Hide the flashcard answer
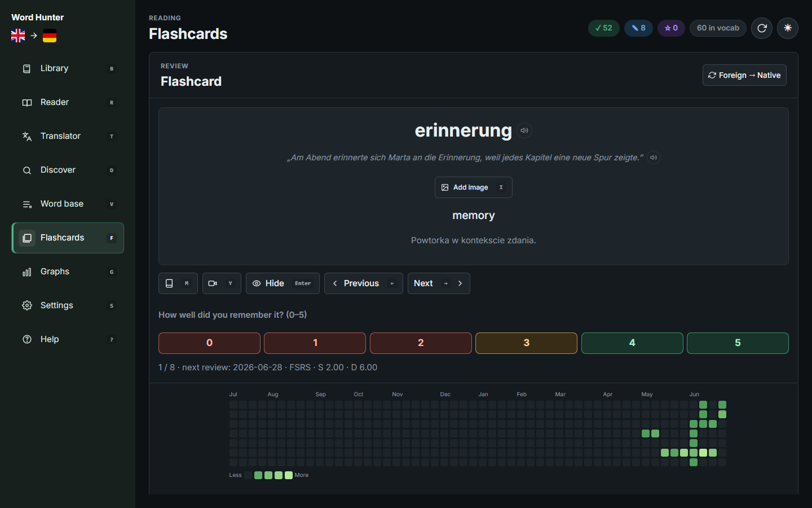Screen dimensions: 812x508 [283, 283]
